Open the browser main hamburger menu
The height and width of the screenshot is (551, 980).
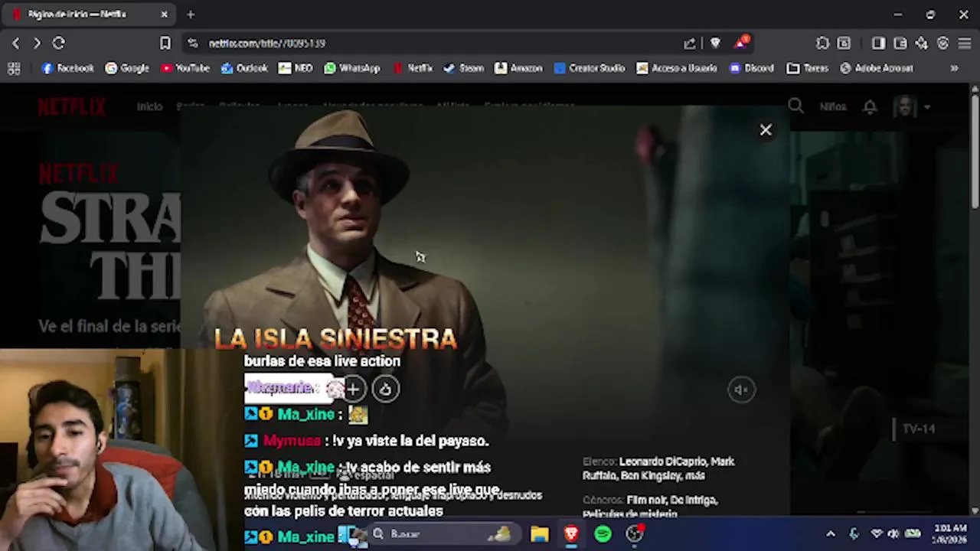[x=965, y=44]
